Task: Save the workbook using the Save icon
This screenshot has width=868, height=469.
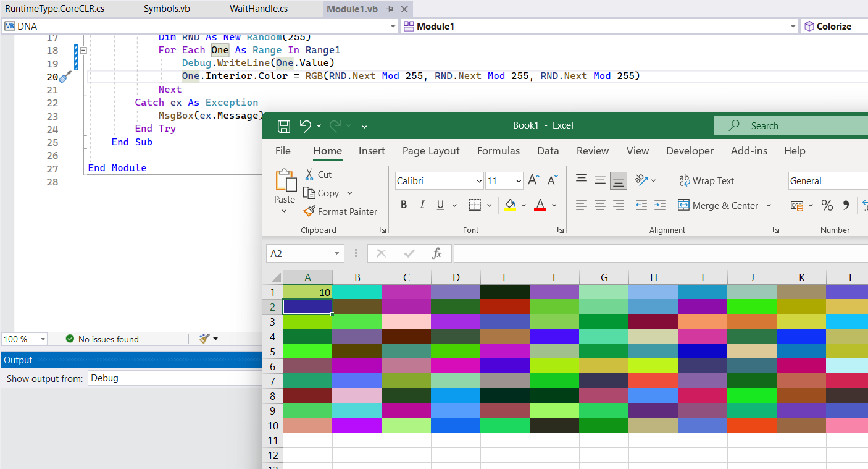Action: click(x=283, y=125)
